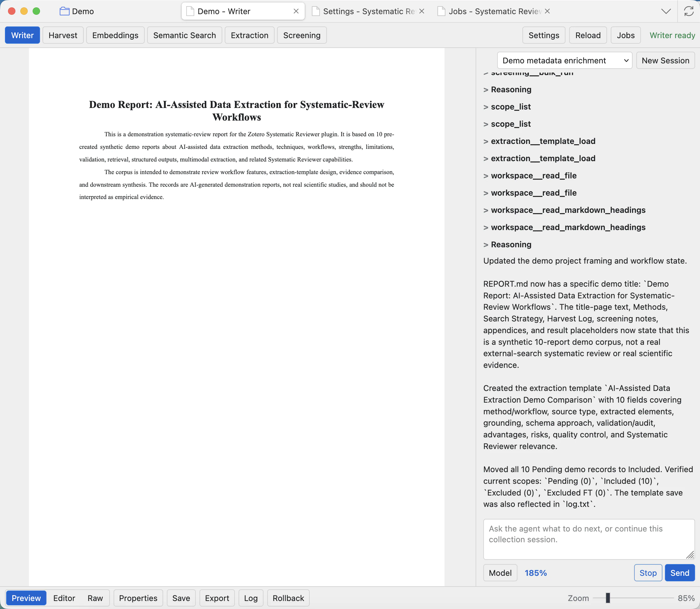Expand the first scope_list entry
Screen dimensions: 700x609
coord(507,107)
